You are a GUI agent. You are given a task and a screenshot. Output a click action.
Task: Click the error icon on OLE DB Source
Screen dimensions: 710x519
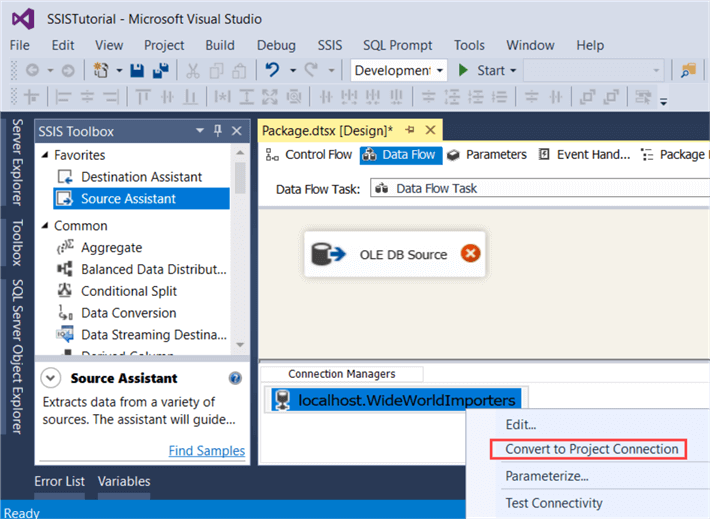(470, 253)
